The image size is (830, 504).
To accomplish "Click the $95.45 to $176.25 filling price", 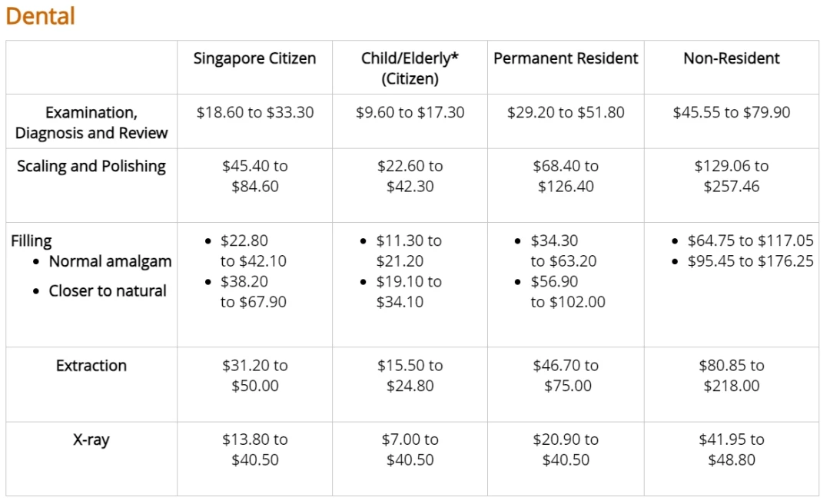I will 750,261.
